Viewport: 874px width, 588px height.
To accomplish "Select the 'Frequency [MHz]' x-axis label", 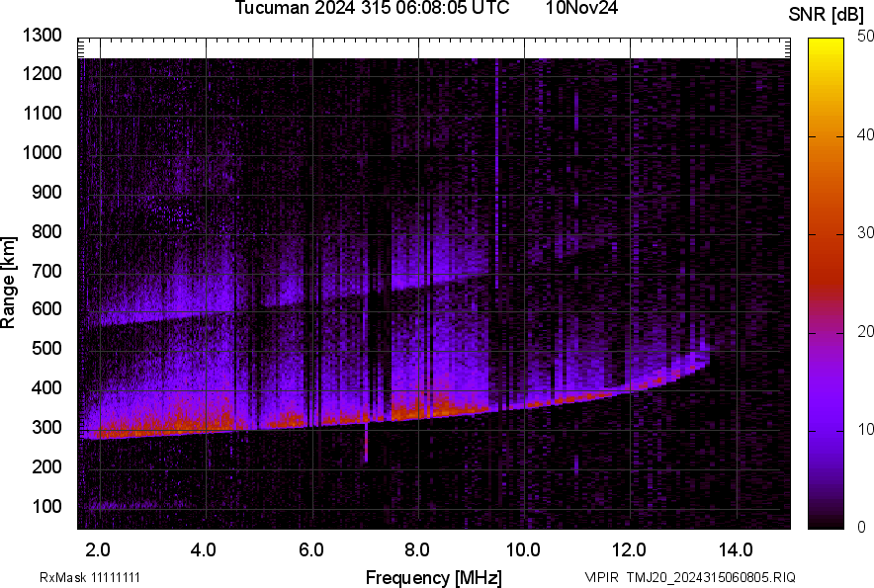I will (433, 577).
